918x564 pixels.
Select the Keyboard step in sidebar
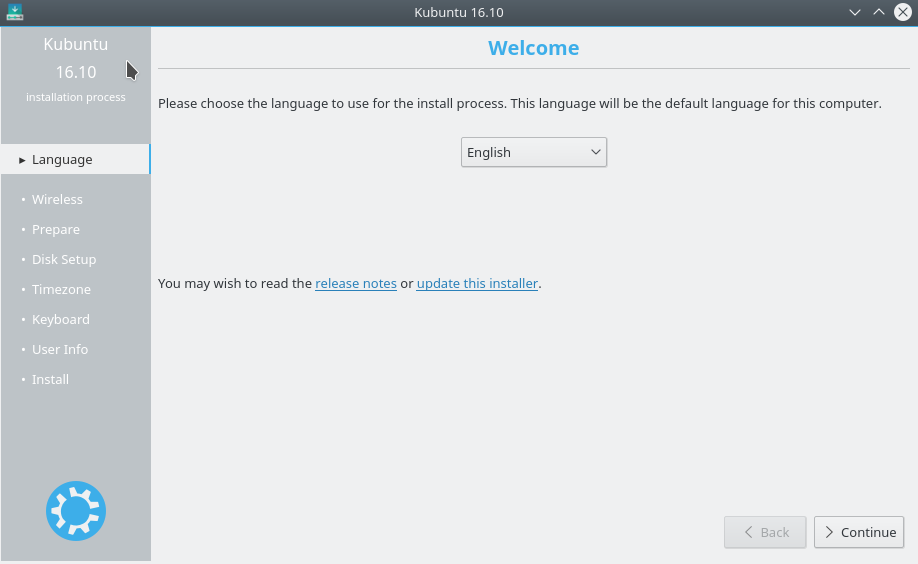click(x=61, y=319)
